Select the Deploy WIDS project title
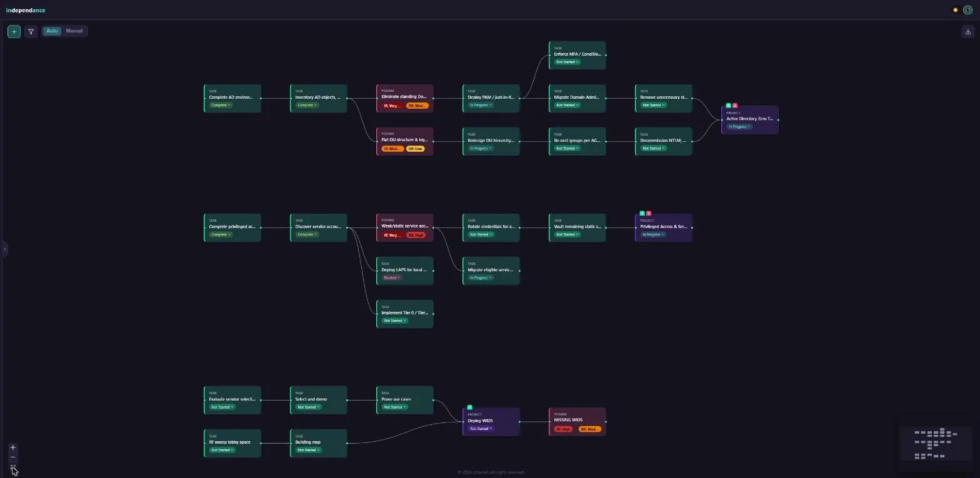 480,421
